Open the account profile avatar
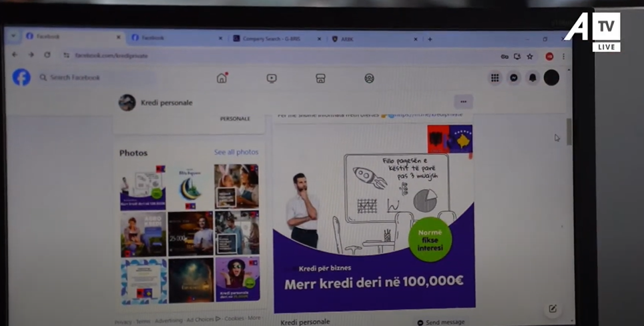The image size is (644, 326). (x=552, y=77)
